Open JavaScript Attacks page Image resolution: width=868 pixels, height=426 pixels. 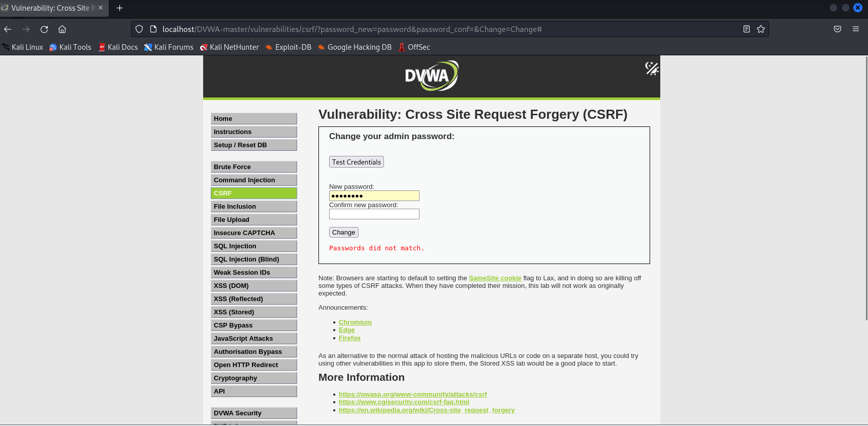[254, 338]
